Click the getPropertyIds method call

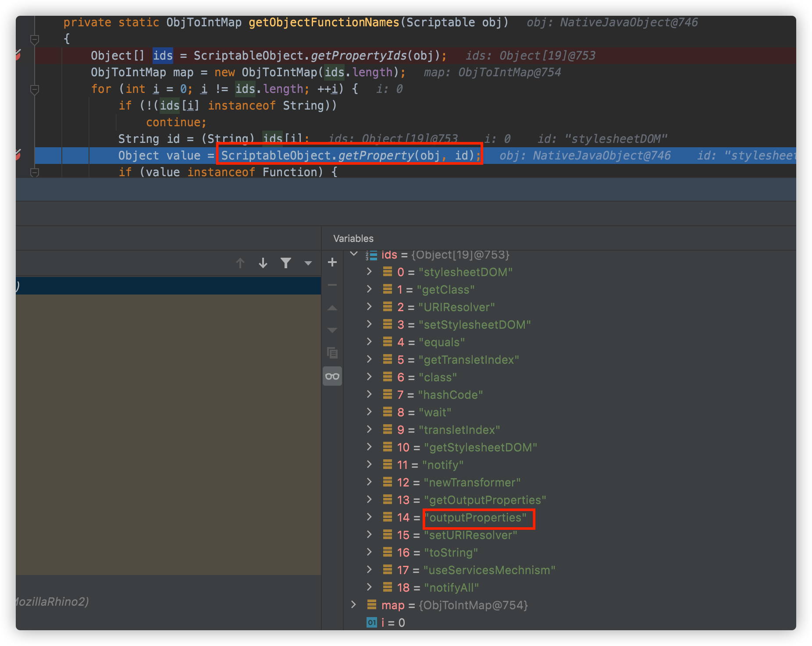[359, 56]
